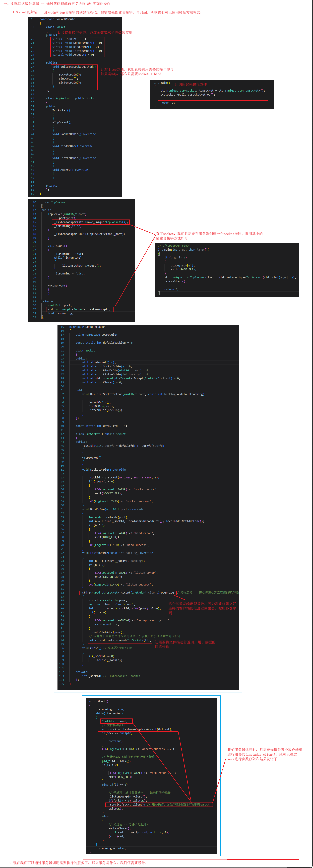
Task: Click the note '如果是udp，那么只需要socket + bind'
Action: (131, 74)
